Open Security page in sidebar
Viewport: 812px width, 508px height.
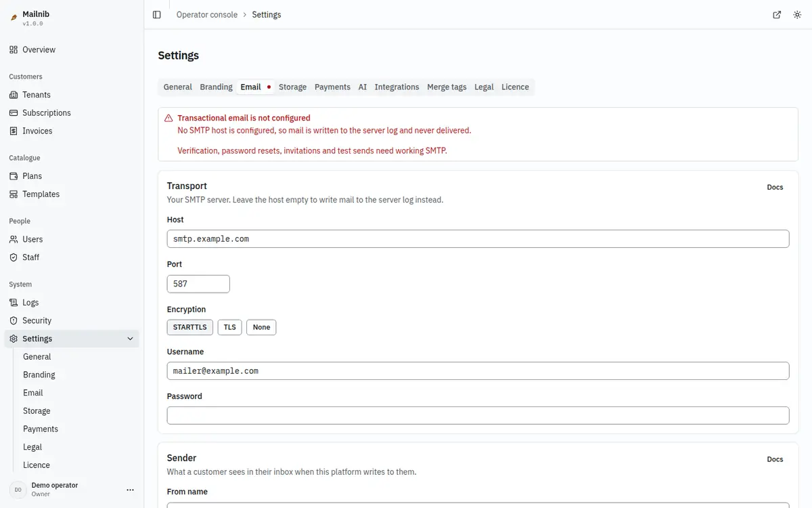(x=72, y=320)
